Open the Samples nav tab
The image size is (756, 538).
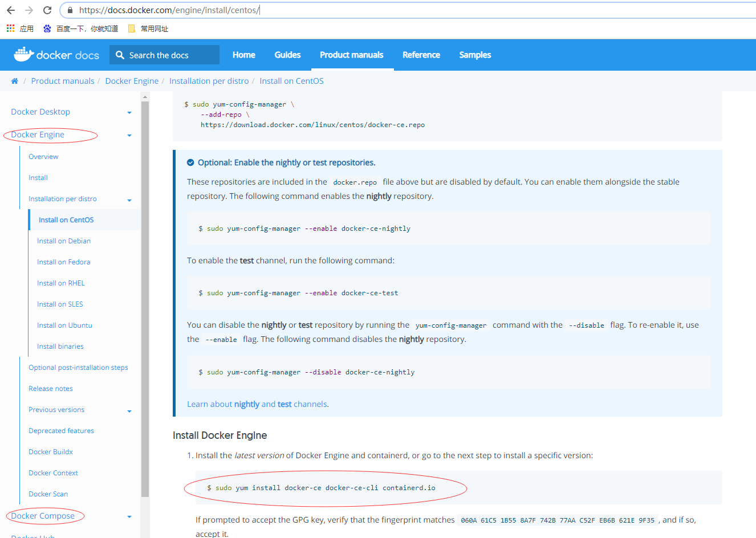click(475, 55)
